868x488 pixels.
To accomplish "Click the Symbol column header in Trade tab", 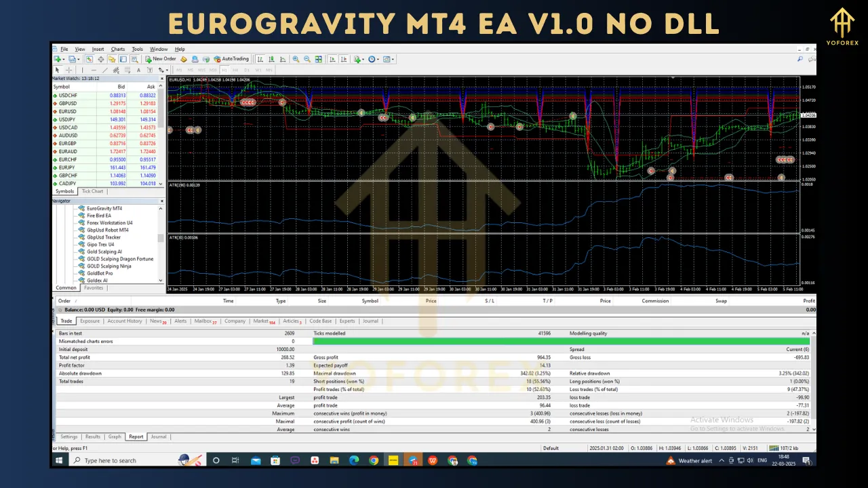I will pyautogui.click(x=370, y=301).
